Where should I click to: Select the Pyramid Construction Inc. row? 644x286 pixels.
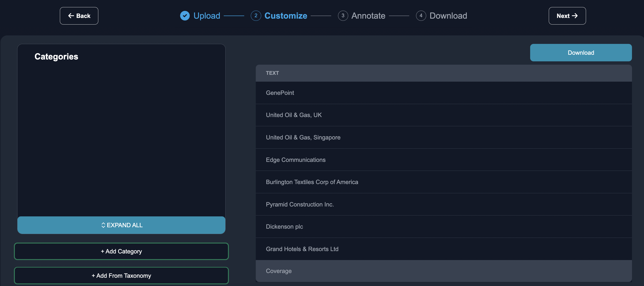443,204
